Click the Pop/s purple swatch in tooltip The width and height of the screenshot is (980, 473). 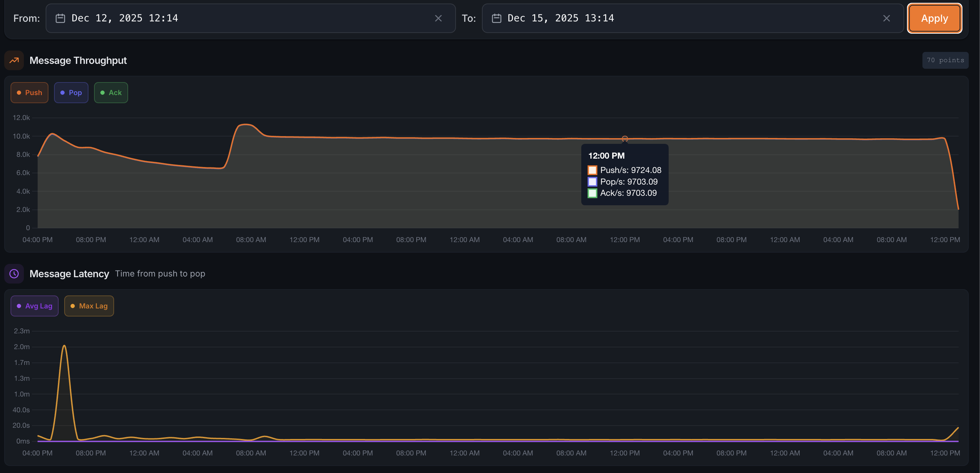(x=592, y=182)
